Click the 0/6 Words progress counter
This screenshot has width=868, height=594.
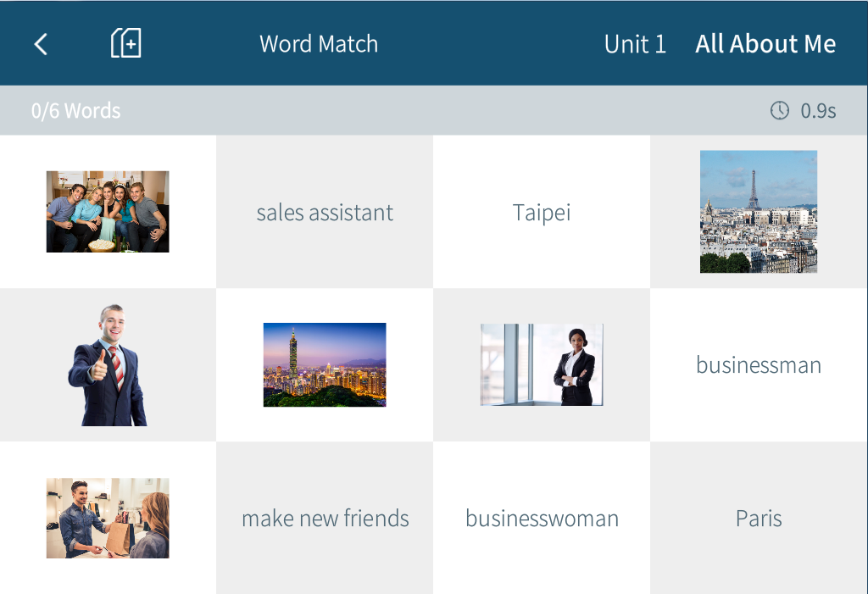(x=76, y=111)
